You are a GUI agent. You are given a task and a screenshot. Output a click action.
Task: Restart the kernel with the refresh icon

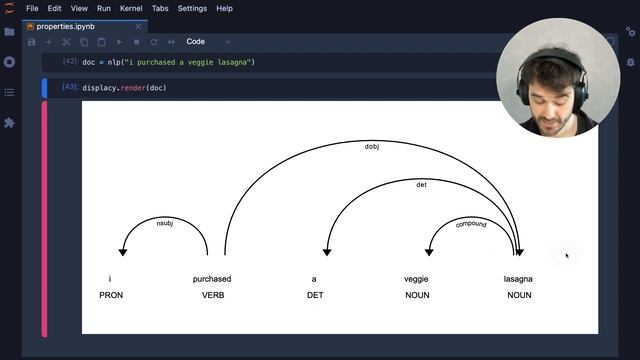[154, 42]
